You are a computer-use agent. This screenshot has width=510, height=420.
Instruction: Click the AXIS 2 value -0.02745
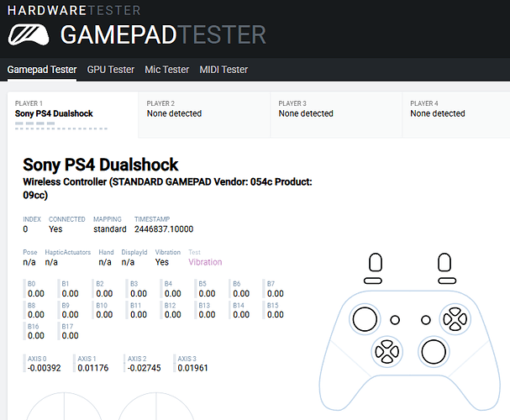(144, 368)
